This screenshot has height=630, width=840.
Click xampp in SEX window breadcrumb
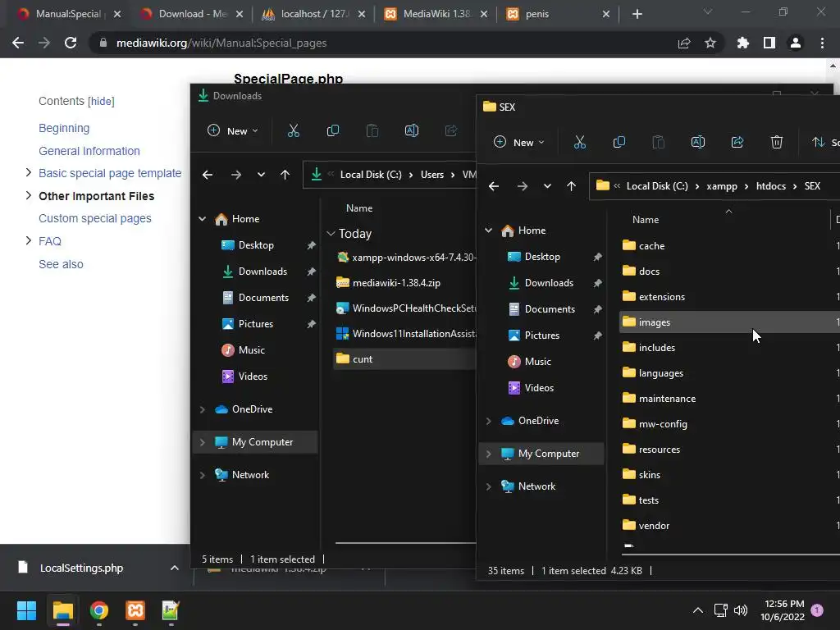click(x=721, y=186)
